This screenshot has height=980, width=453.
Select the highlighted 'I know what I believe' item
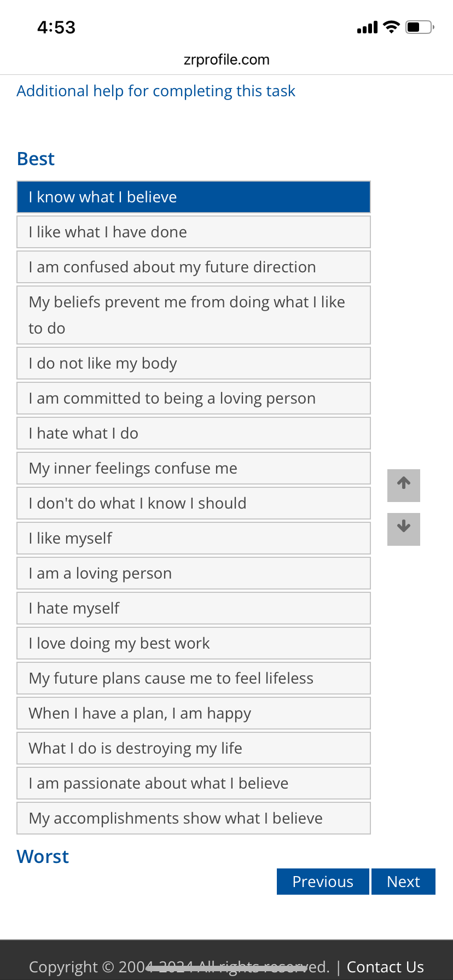pos(193,197)
